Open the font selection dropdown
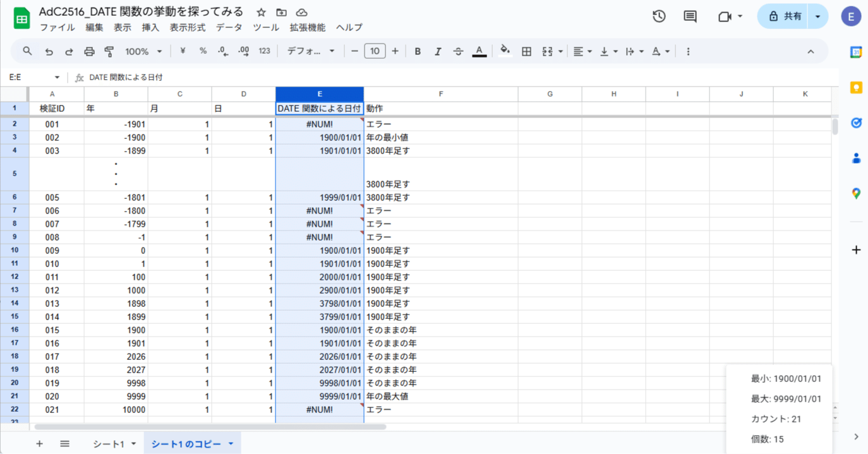The image size is (868, 454). [310, 51]
